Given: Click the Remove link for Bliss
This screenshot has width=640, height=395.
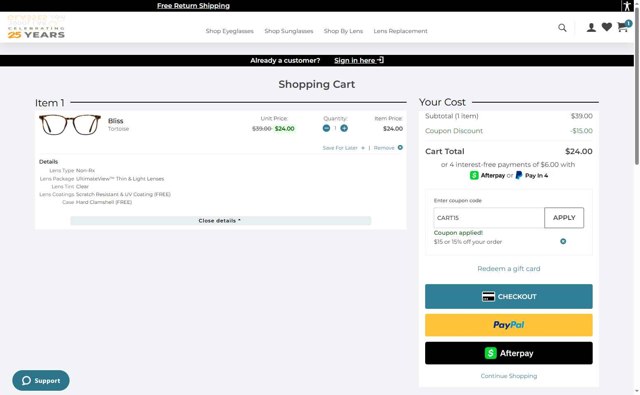Looking at the screenshot, I should coord(384,148).
